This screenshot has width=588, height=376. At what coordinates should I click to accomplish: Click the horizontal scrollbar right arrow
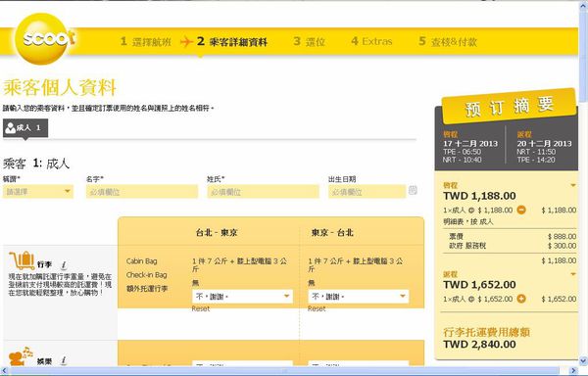pyautogui.click(x=573, y=371)
